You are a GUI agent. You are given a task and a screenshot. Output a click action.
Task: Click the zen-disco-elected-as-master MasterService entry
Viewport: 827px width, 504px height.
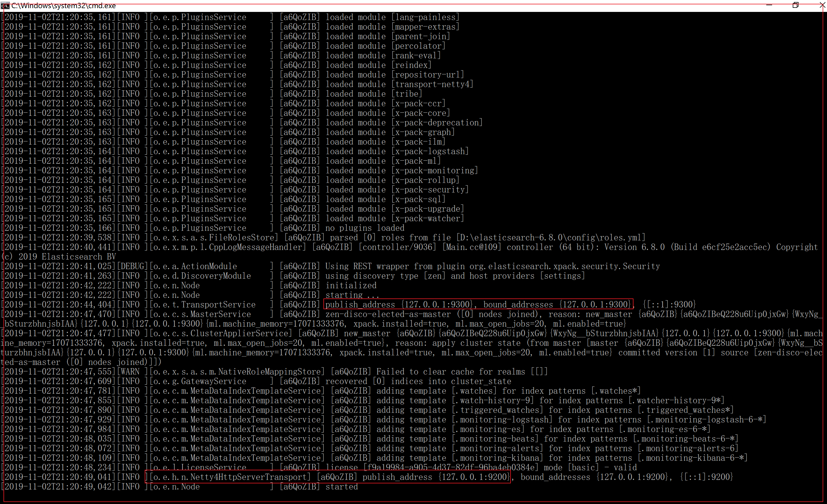tap(412, 319)
